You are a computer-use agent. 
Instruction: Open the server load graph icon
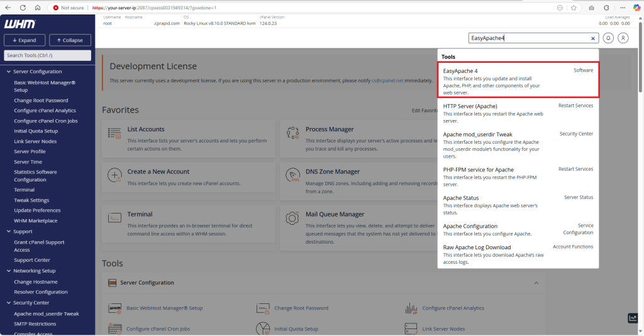point(633,318)
